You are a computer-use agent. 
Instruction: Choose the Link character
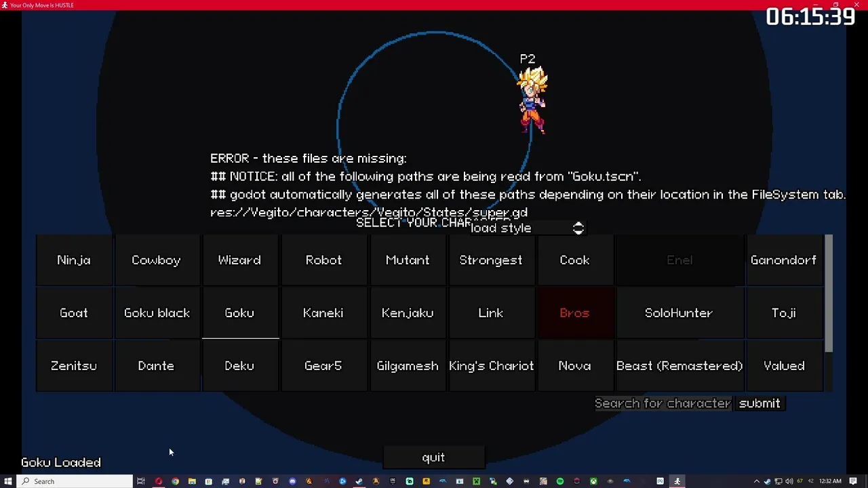tap(491, 313)
